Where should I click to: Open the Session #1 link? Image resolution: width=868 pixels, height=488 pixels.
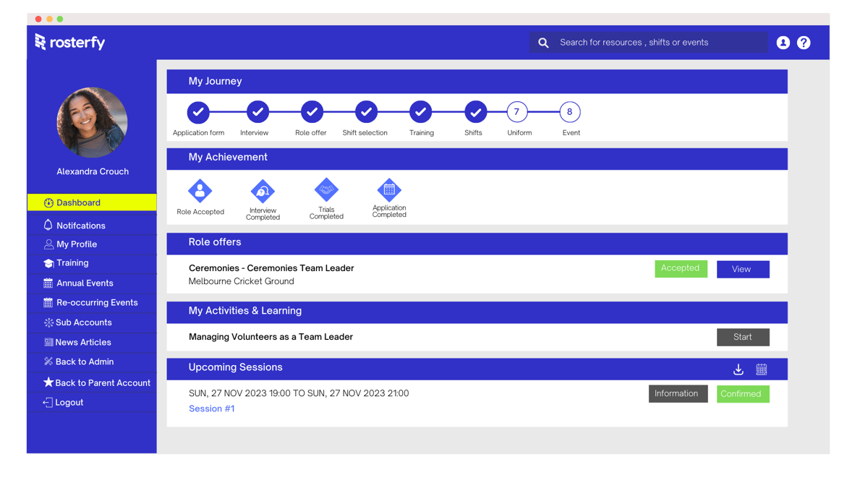click(211, 408)
